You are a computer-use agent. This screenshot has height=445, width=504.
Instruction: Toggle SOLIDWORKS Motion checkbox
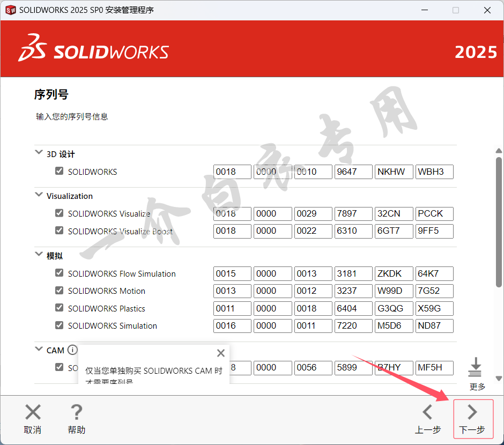click(59, 291)
